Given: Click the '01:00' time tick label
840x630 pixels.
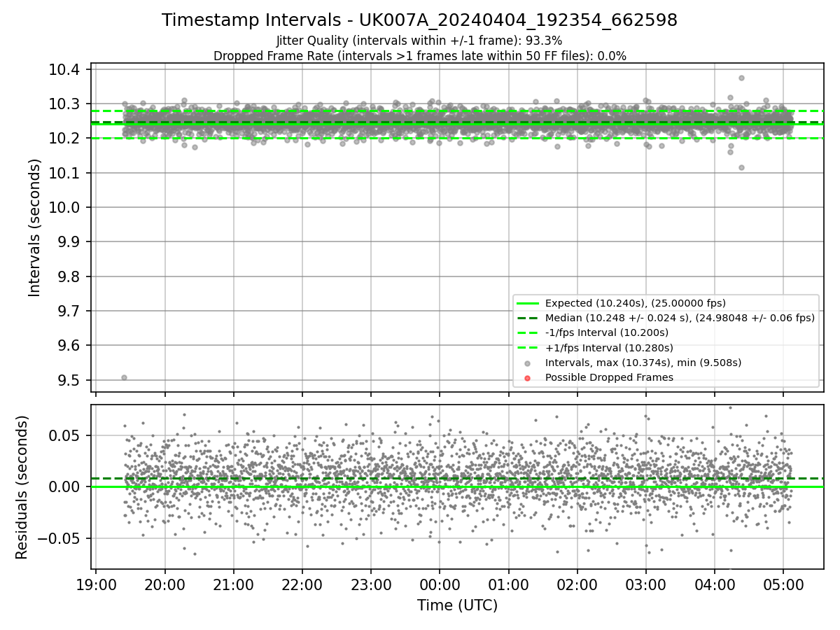Looking at the screenshot, I should tap(508, 584).
